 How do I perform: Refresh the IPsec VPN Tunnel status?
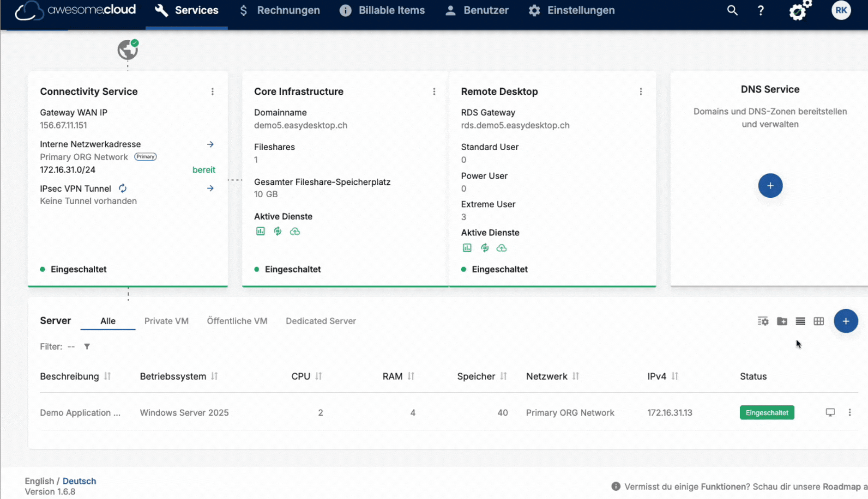(122, 189)
